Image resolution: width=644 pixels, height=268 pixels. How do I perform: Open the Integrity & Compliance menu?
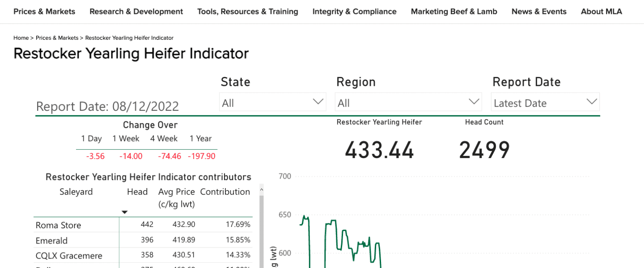pyautogui.click(x=355, y=12)
